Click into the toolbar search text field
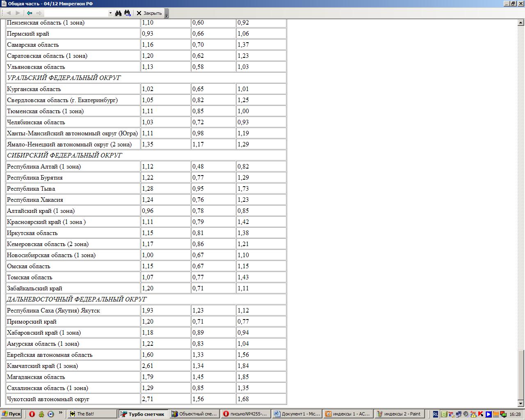This screenshot has width=525, height=420. pos(76,13)
